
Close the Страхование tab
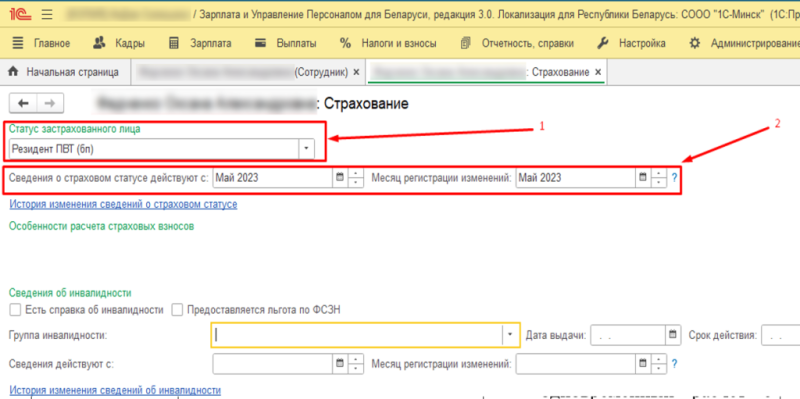click(598, 72)
